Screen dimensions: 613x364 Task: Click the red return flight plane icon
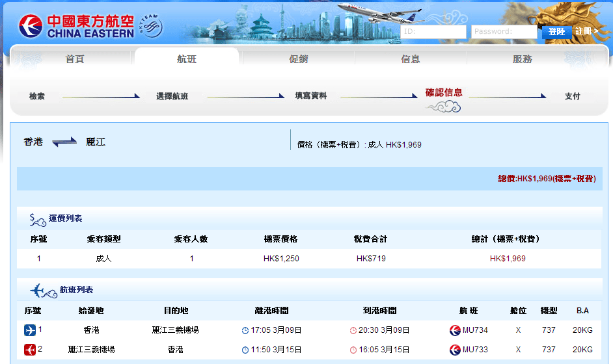30,350
